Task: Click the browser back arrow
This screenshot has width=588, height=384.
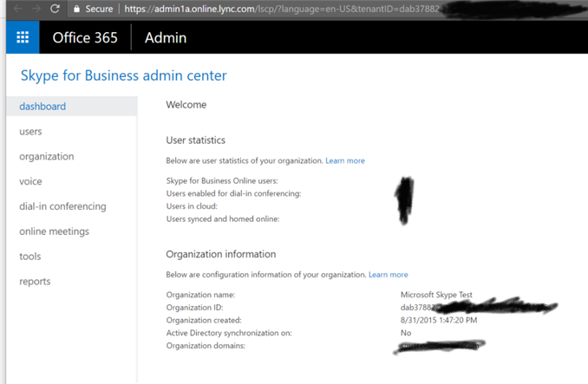Action: click(17, 9)
